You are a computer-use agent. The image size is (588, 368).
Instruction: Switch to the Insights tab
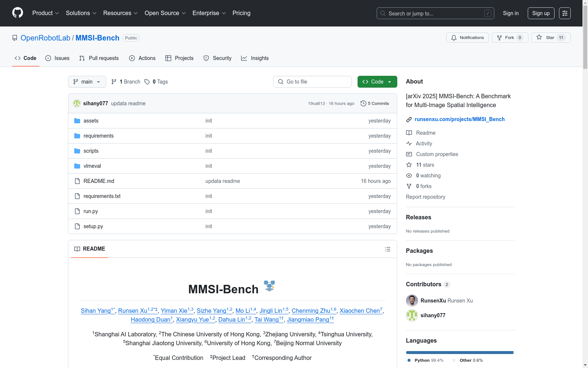tap(255, 58)
